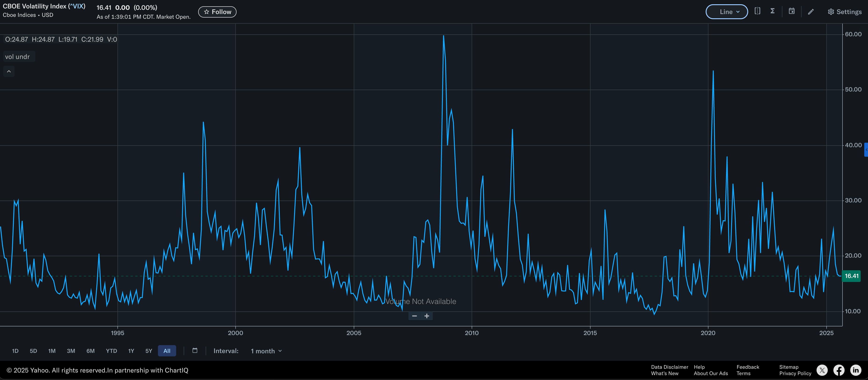
Task: Zoom in with the plus button
Action: [x=427, y=316]
